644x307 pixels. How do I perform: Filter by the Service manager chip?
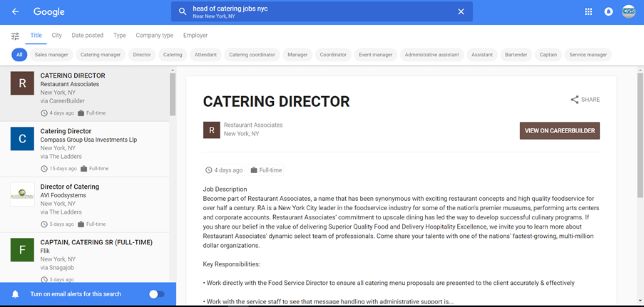point(588,55)
